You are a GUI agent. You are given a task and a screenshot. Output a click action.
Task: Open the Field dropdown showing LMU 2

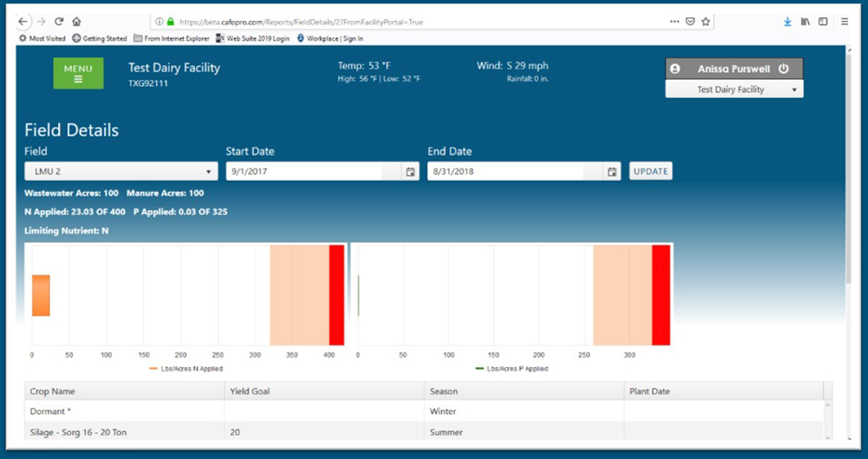[x=121, y=172]
